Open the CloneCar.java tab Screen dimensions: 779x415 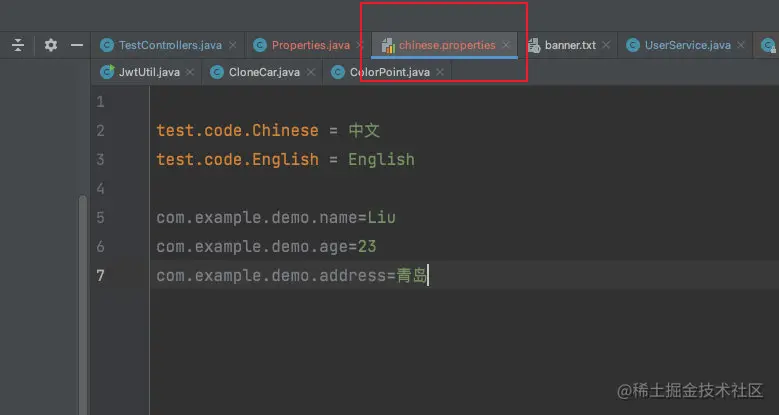(264, 73)
